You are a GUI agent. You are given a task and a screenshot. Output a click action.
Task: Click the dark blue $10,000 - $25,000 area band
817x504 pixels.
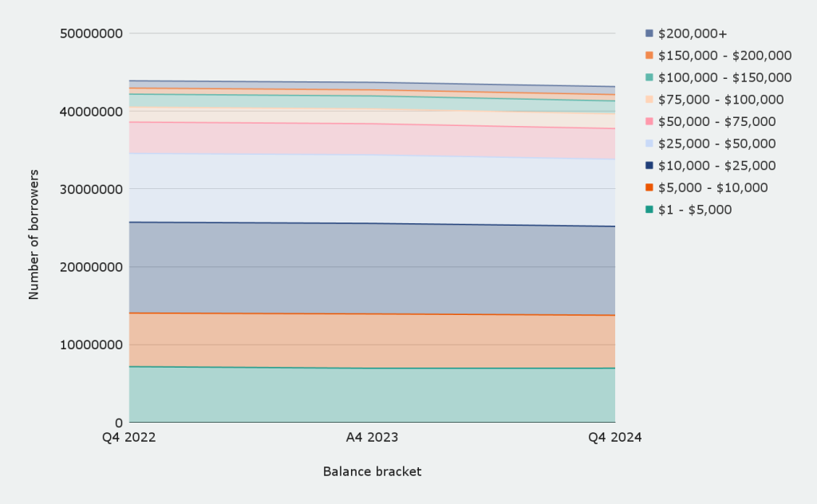[x=372, y=268]
